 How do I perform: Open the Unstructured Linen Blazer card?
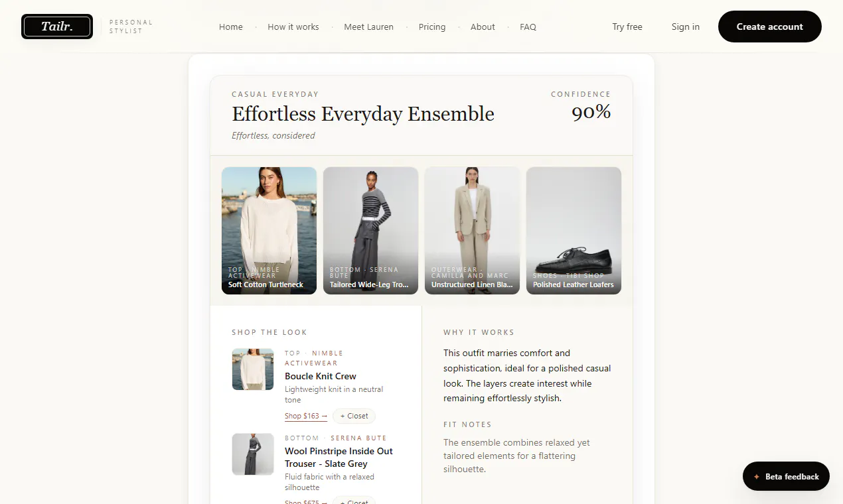pos(472,231)
